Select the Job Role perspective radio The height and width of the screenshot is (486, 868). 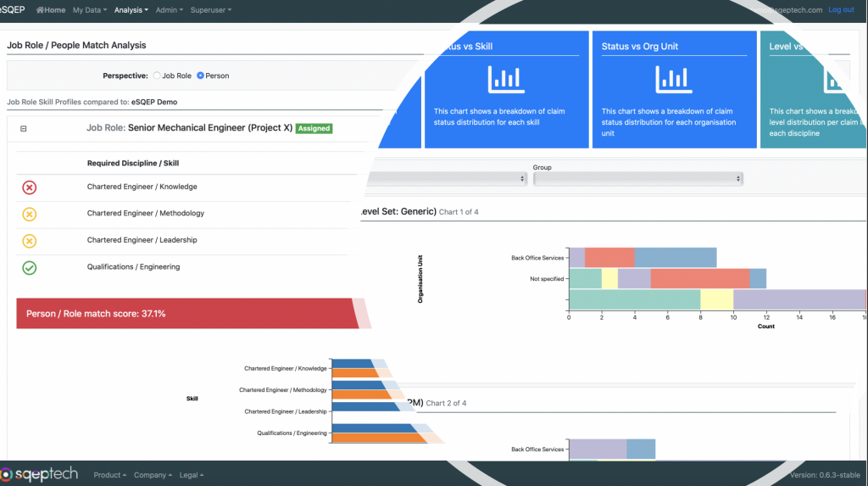tap(157, 75)
